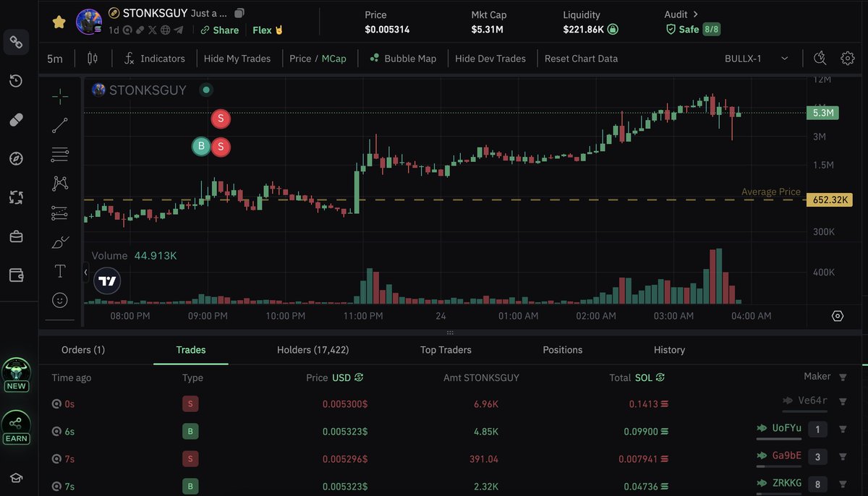The image size is (868, 496).
Task: Toggle Hide Dev Trades
Action: tap(490, 59)
